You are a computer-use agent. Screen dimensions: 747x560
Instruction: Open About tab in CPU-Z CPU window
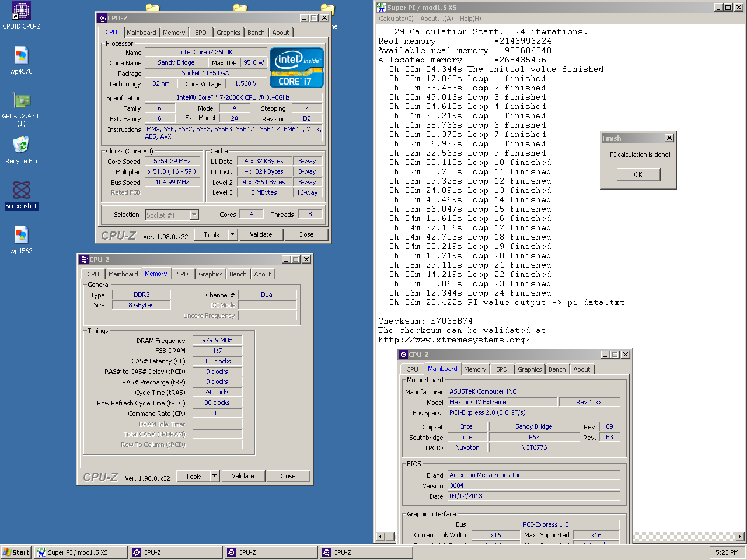pyautogui.click(x=281, y=33)
